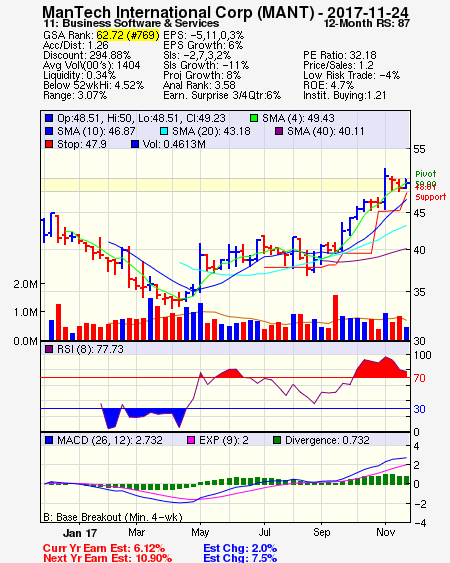This screenshot has height=563, width=450.
Task: Click the 55 price axis label
Action: click(419, 149)
